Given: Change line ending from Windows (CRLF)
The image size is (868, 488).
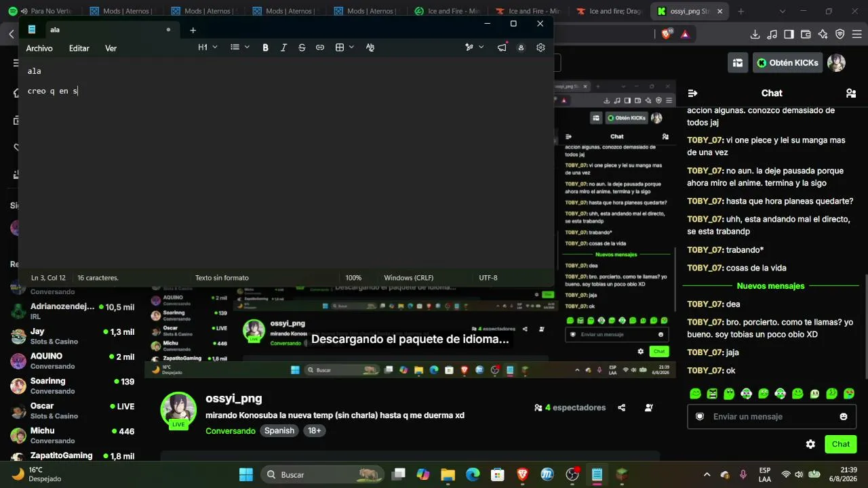Looking at the screenshot, I should point(409,278).
